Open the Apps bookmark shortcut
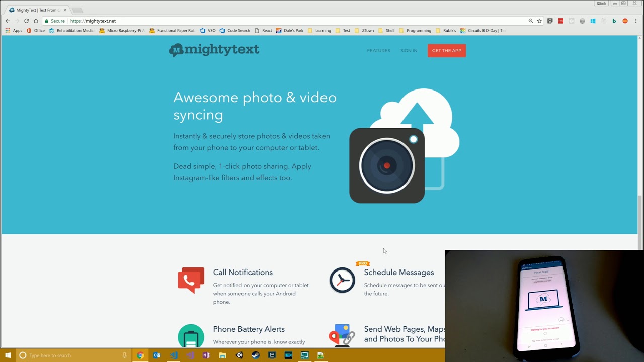 tap(14, 30)
